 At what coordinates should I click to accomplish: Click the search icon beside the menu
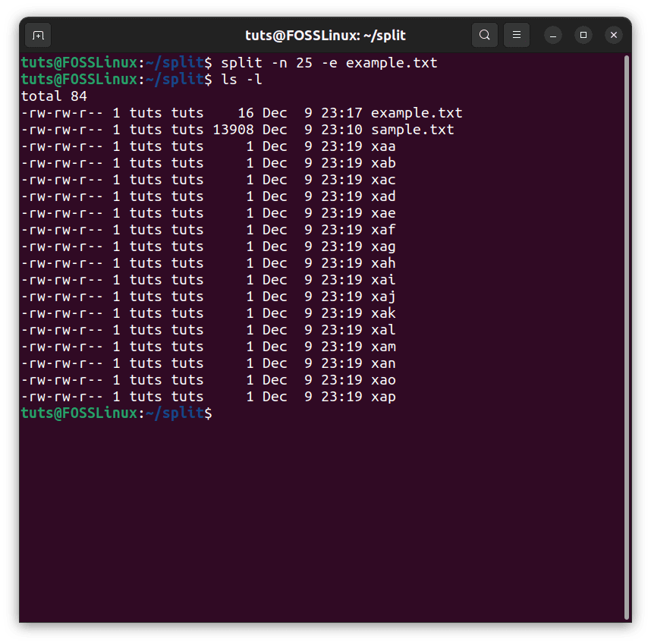click(x=485, y=35)
